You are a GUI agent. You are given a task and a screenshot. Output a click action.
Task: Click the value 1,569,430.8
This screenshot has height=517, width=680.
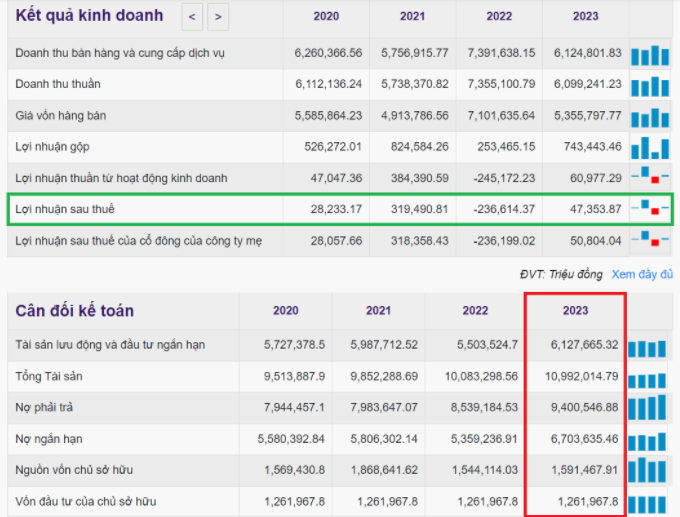click(295, 470)
